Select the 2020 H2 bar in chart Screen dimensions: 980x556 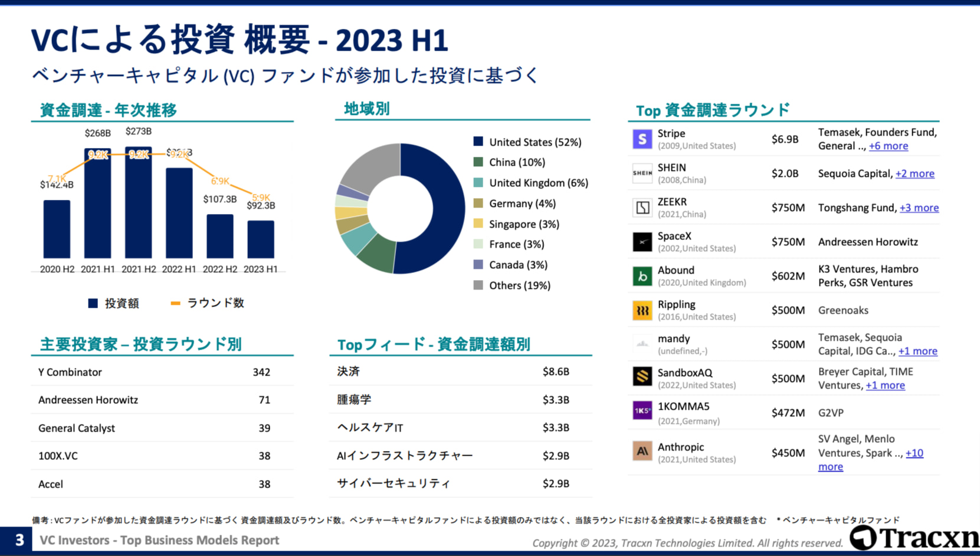coord(57,229)
